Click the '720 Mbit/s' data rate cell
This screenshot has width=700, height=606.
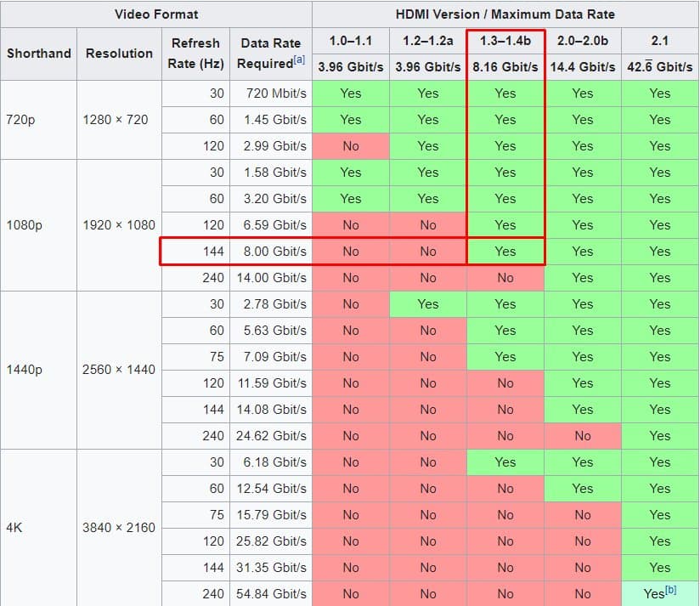271,93
